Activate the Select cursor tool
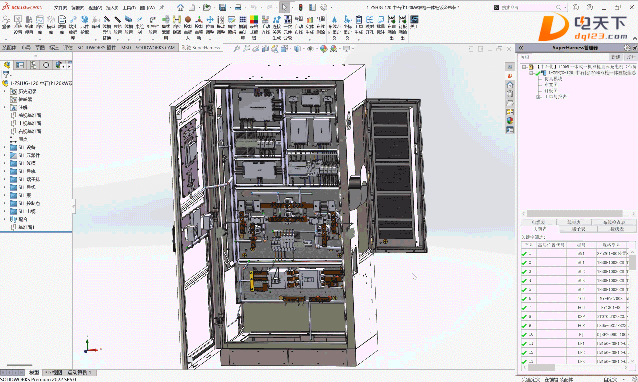 [284, 7]
